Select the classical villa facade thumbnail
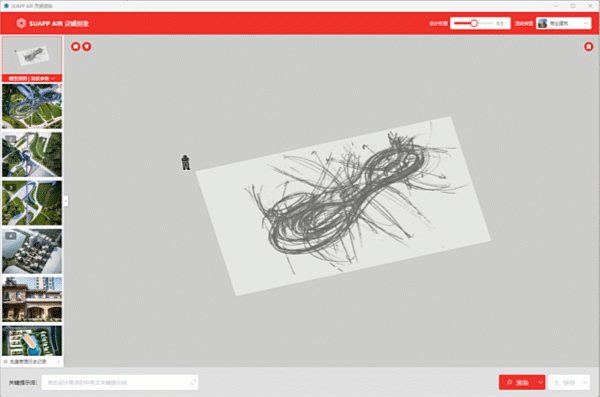Viewport: 600px width, 397px height. [32, 299]
